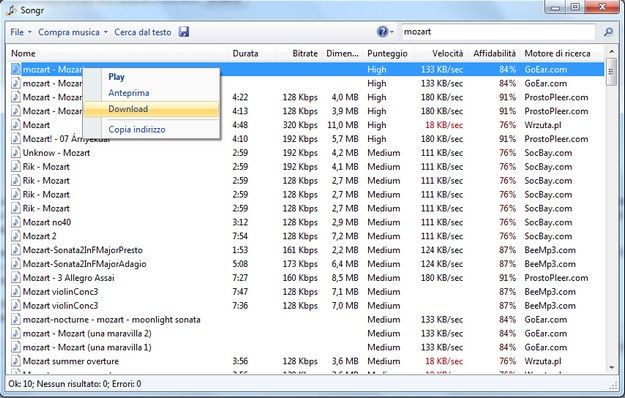Screen dimensions: 625x398
Task: Select Mozart - 3 Allegro Assai
Action: coord(306,278)
